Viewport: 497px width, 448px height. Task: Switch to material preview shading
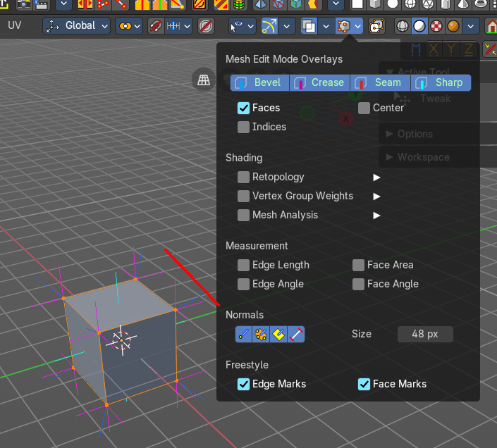[436, 26]
